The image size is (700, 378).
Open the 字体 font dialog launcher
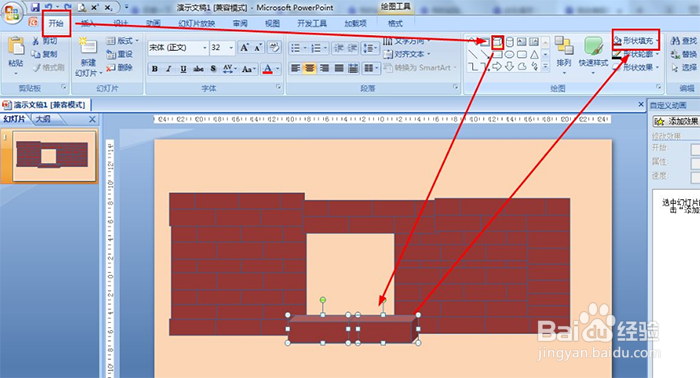click(279, 87)
